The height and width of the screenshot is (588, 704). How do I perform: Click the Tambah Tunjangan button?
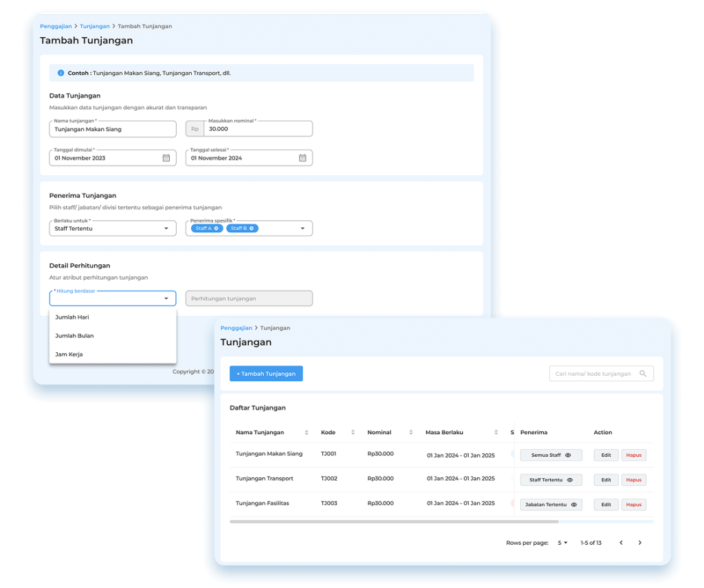tap(266, 374)
